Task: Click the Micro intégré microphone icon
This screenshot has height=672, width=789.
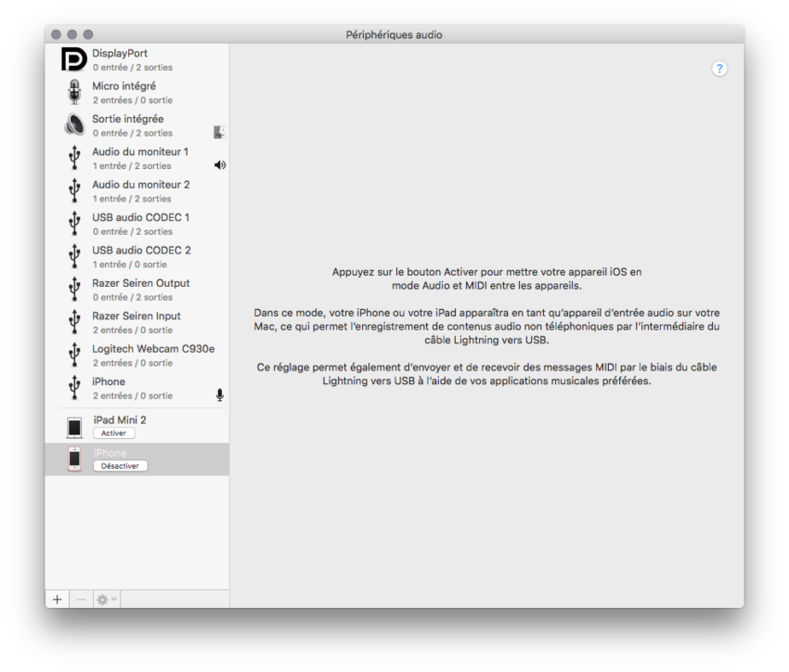Action: (x=74, y=92)
